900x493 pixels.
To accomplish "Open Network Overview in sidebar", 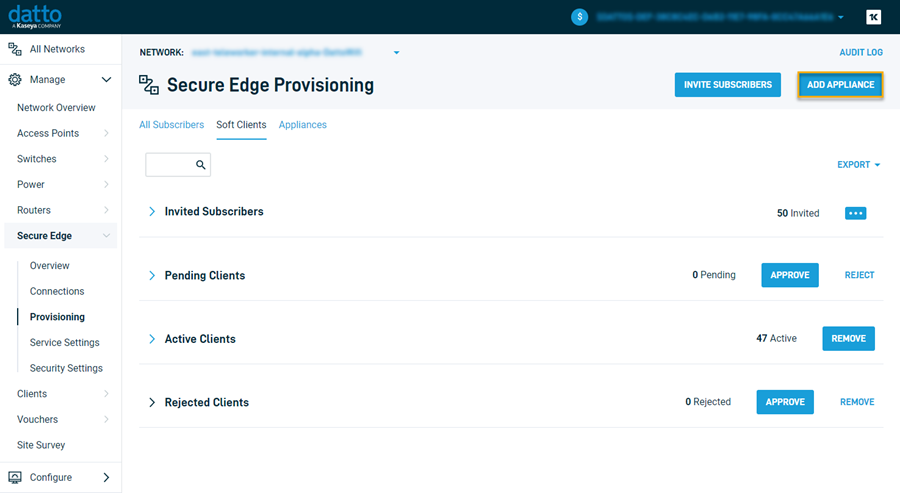I will click(x=56, y=107).
